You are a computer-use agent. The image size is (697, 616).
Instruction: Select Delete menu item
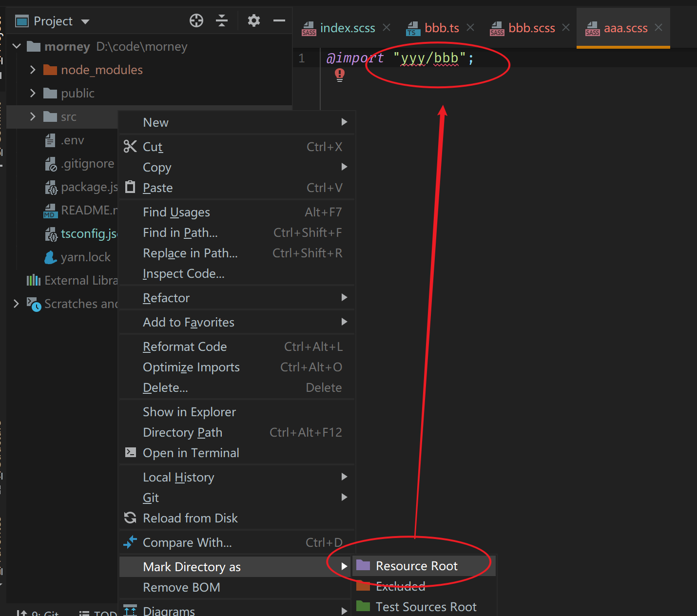(x=237, y=387)
